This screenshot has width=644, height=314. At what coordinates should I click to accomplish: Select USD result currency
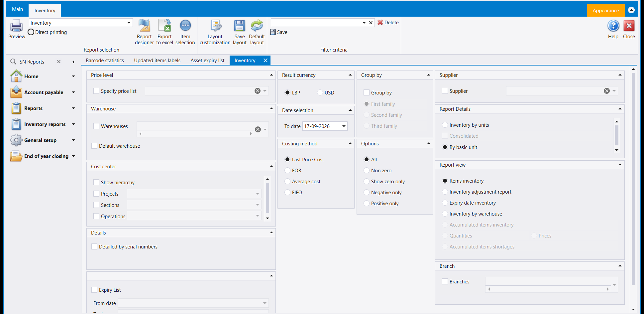coord(320,92)
